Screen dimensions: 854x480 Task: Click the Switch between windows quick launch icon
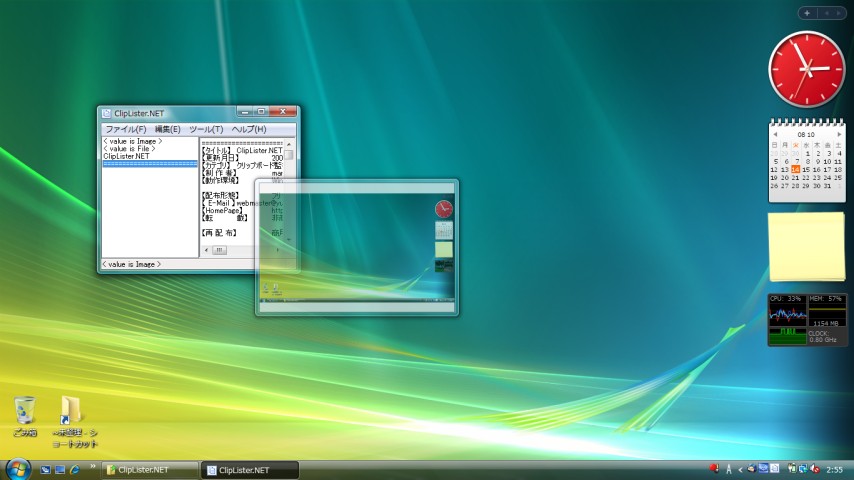click(60, 470)
